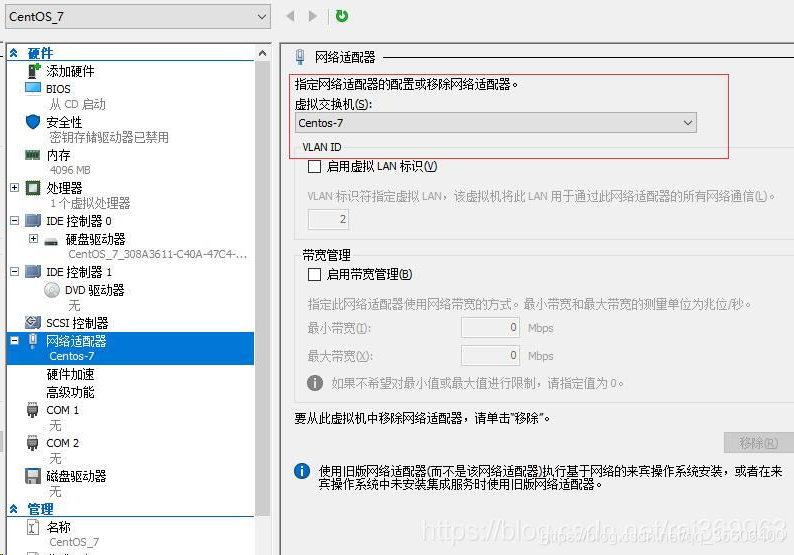Image resolution: width=794 pixels, height=555 pixels.
Task: Select the 内存 memory chip icon
Action: pos(33,154)
